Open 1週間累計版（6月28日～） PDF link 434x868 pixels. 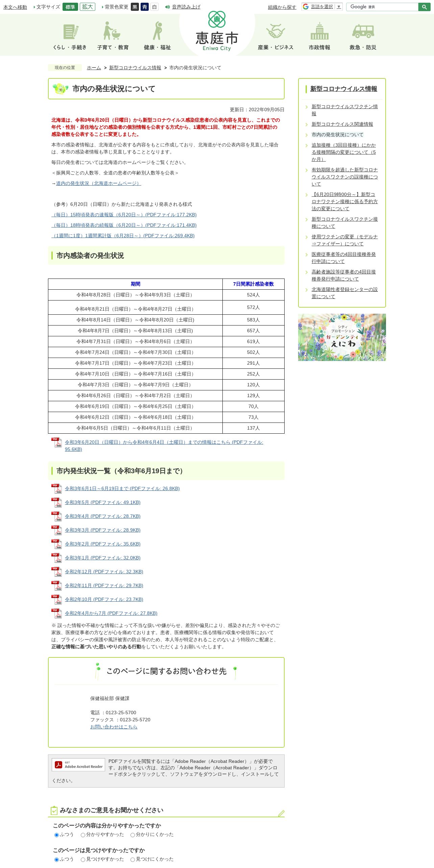tap(123, 236)
